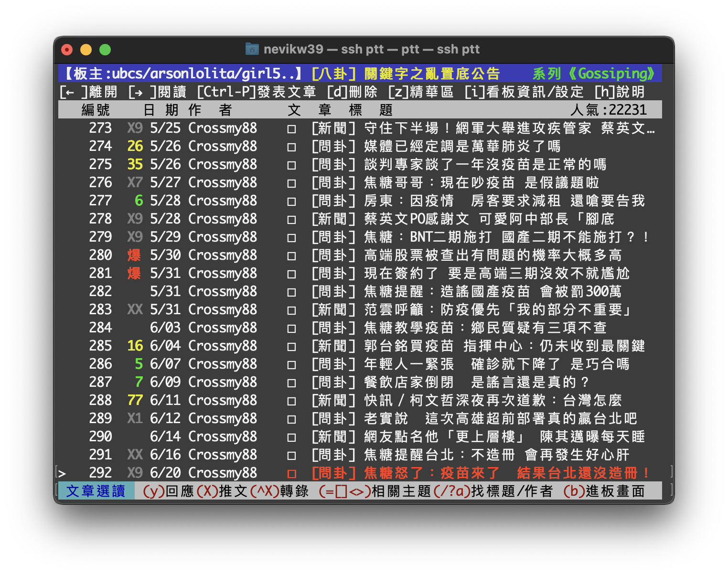Click the square marker on row 273
This screenshot has height=575, width=728.
point(291,129)
